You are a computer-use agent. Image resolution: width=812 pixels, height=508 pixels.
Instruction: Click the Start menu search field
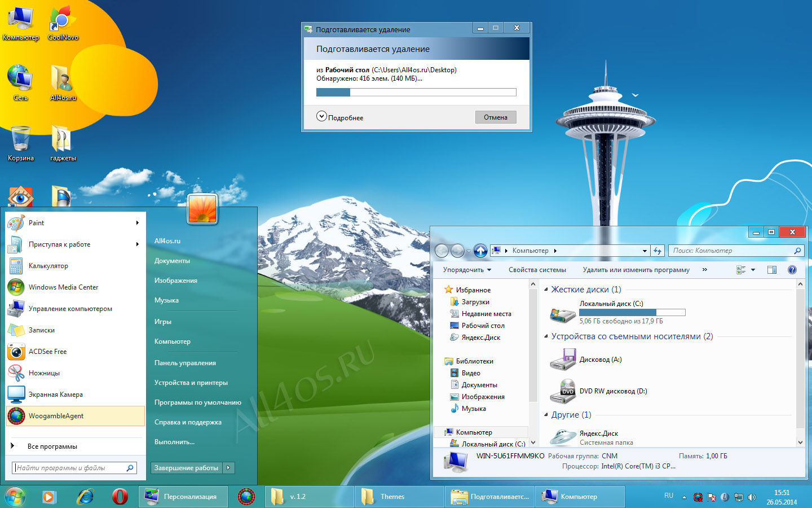(74, 468)
